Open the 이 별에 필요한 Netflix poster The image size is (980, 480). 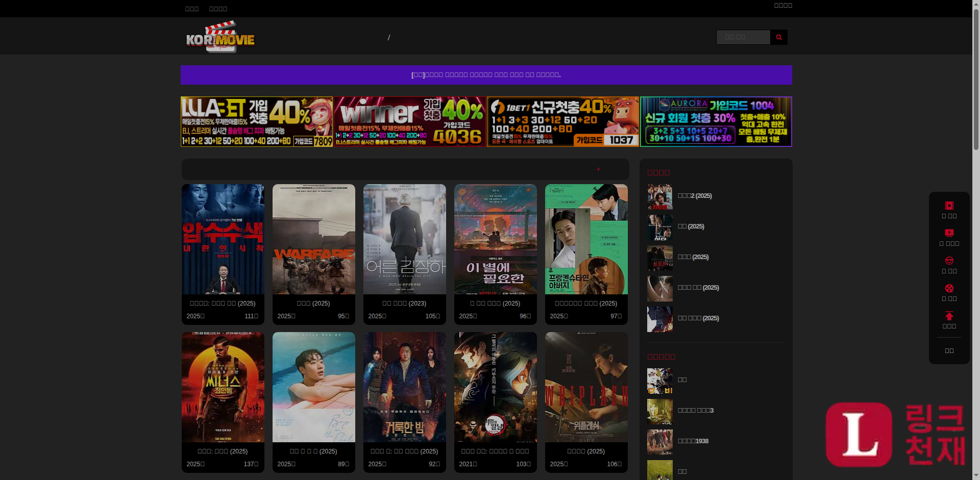496,239
